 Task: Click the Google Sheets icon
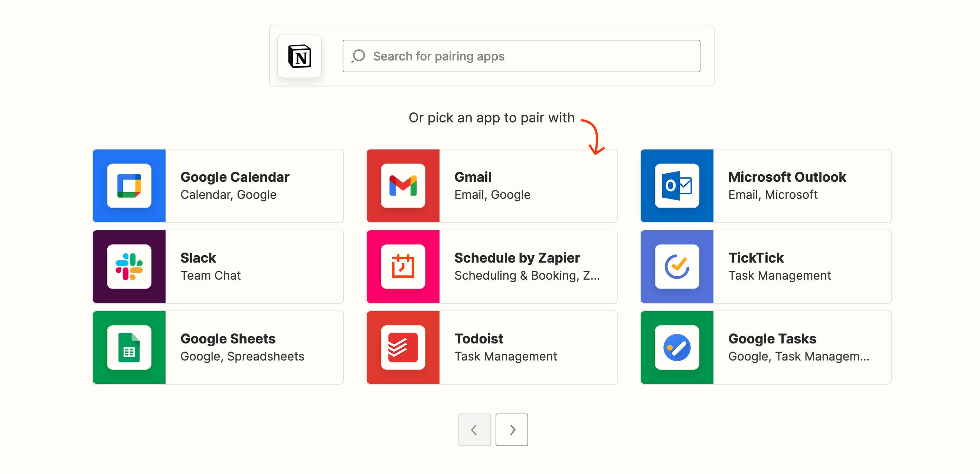click(129, 348)
